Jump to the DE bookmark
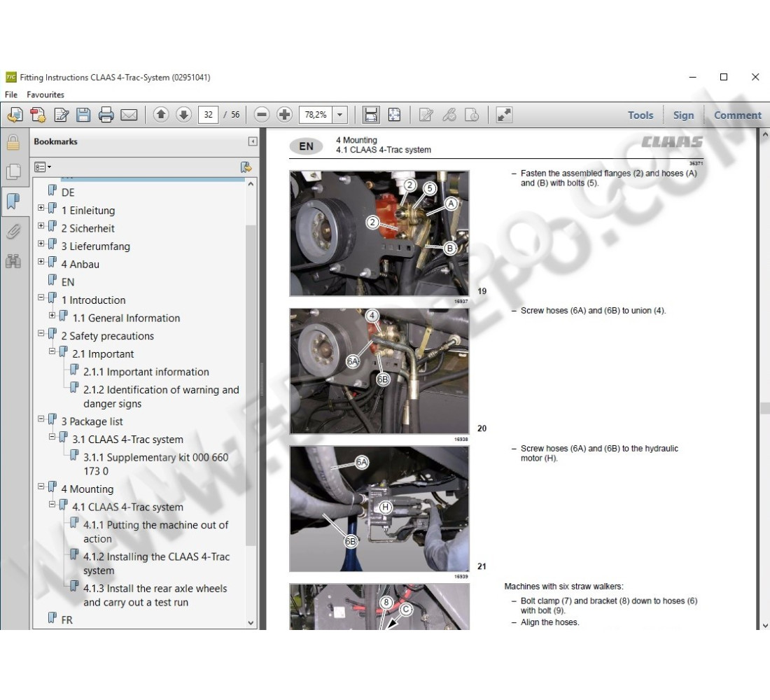Image resolution: width=770 pixels, height=700 pixels. (x=68, y=192)
